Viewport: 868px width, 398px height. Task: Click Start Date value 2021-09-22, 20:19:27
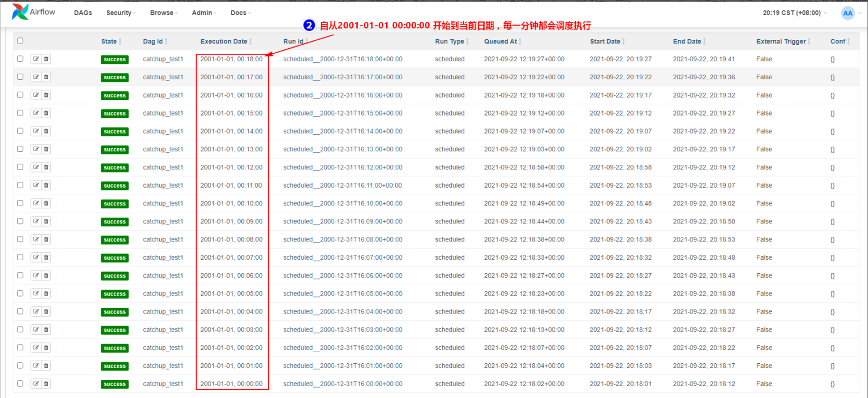[621, 59]
